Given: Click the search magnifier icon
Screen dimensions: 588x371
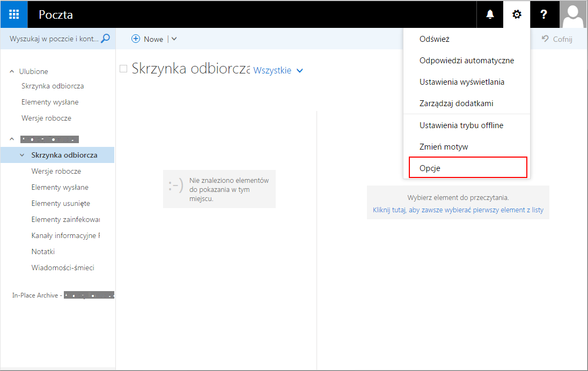Looking at the screenshot, I should click(x=106, y=38).
